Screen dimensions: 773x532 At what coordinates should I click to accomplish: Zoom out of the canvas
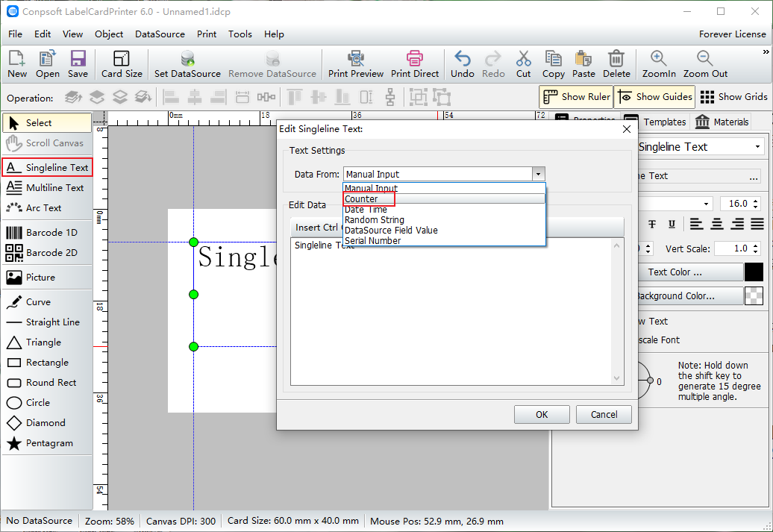coord(705,64)
